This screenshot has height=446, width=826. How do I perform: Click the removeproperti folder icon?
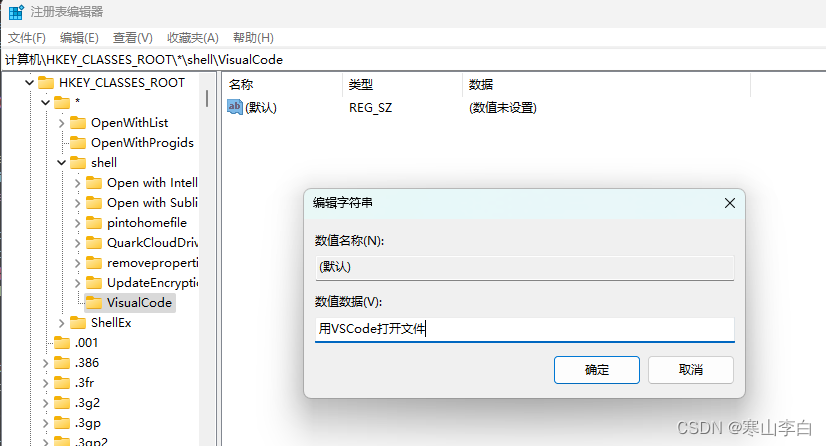(94, 263)
